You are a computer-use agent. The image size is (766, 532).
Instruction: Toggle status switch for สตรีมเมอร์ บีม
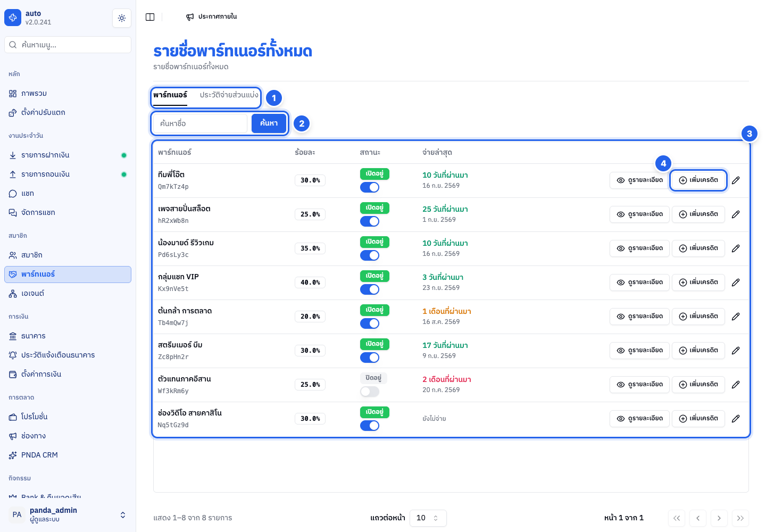(370, 358)
